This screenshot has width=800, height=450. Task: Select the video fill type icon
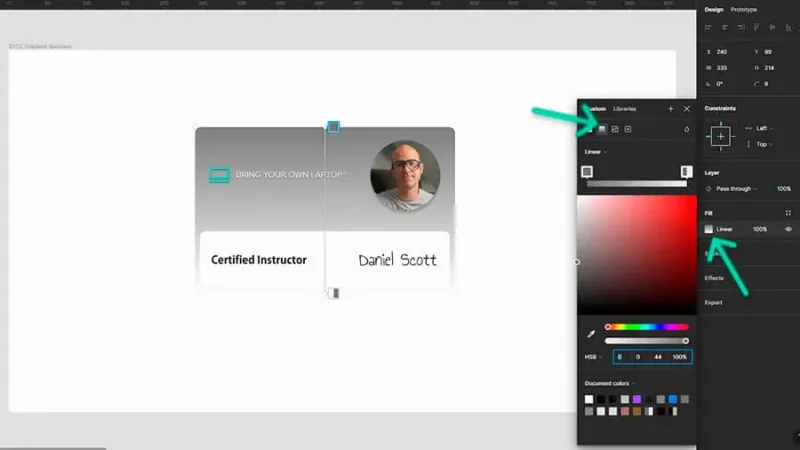click(628, 129)
